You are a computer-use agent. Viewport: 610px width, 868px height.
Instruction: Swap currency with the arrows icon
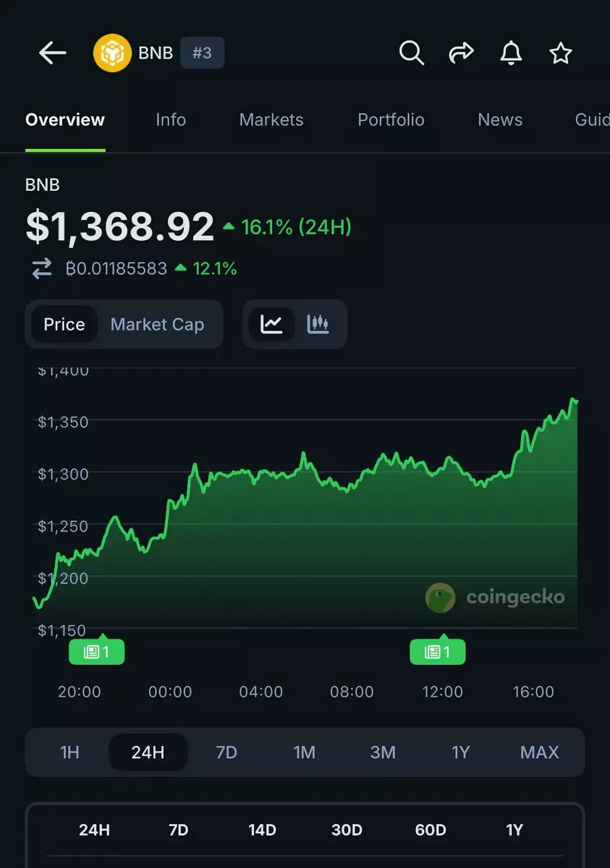coord(42,269)
